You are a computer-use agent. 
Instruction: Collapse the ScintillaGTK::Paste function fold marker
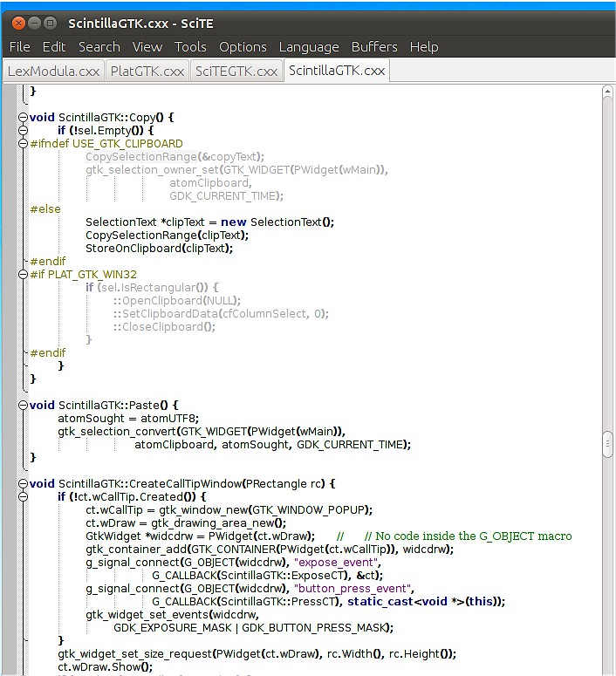24,405
